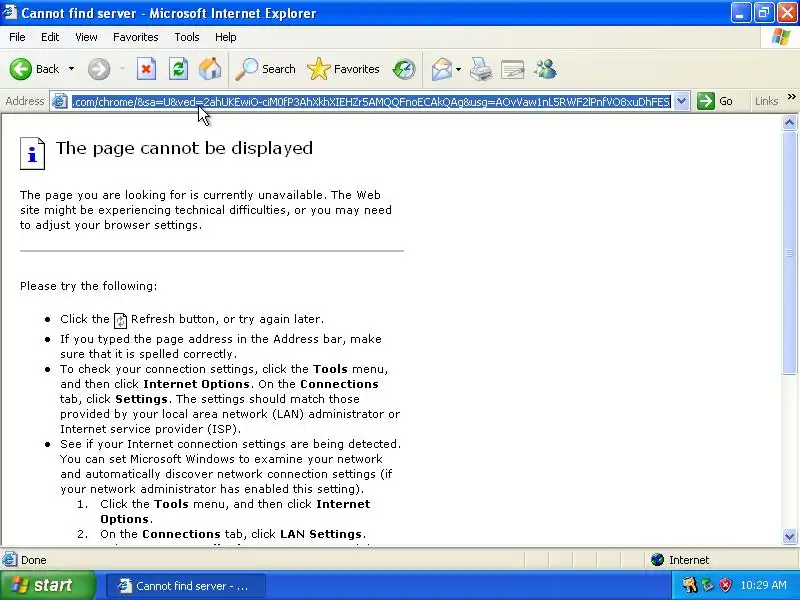Open the Edit menu
The width and height of the screenshot is (800, 600).
(50, 37)
